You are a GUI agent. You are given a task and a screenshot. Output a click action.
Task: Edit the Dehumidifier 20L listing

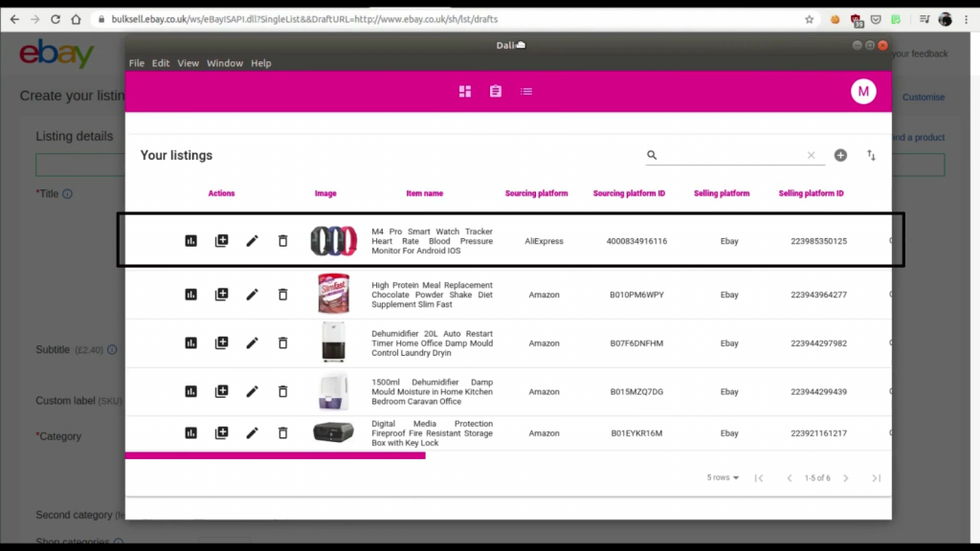click(x=252, y=343)
